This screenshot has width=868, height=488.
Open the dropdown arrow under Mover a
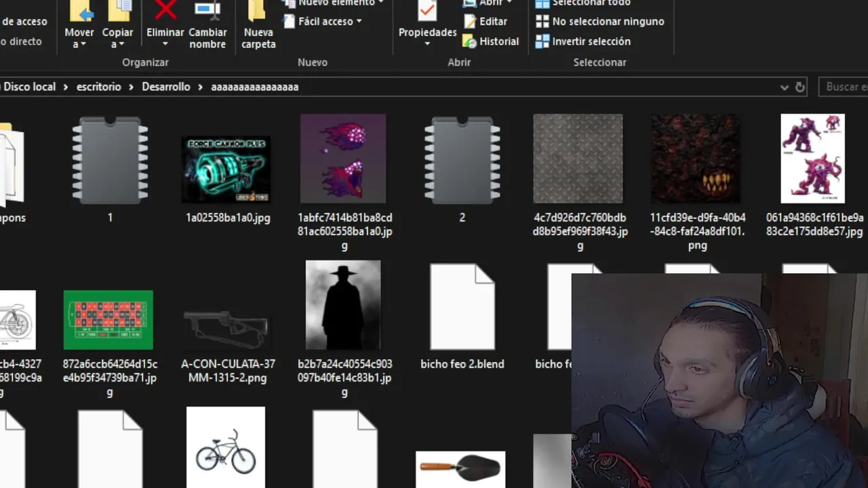83,45
